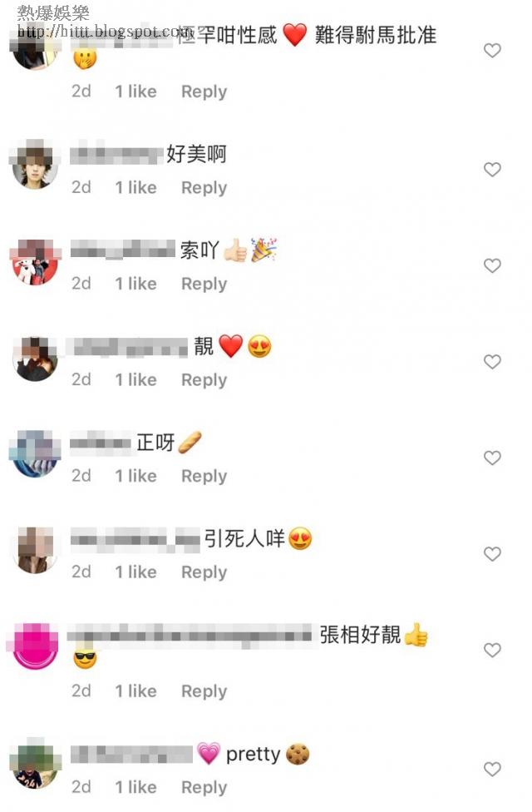Viewport: 532px width, 812px height.
Task: Like the comment saying 好美啊
Action: (x=491, y=170)
